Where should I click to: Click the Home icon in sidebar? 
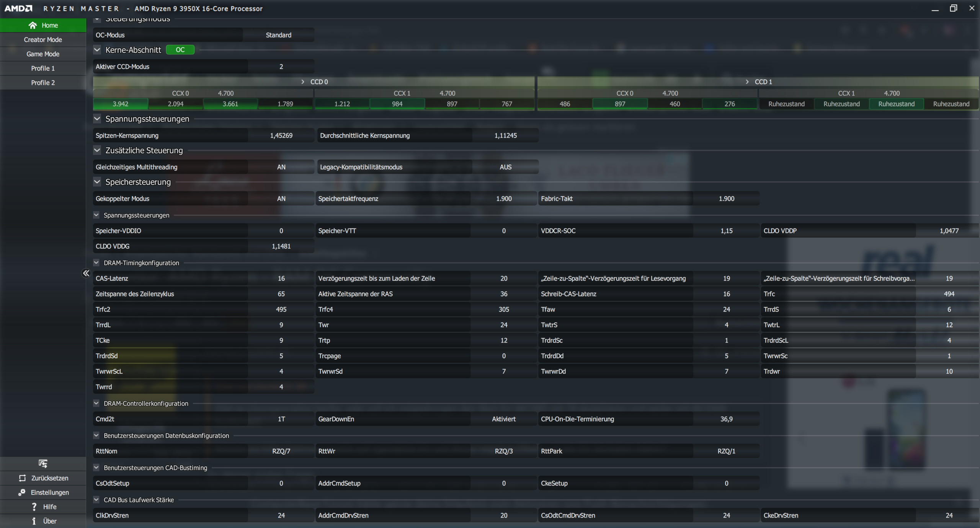(x=33, y=25)
